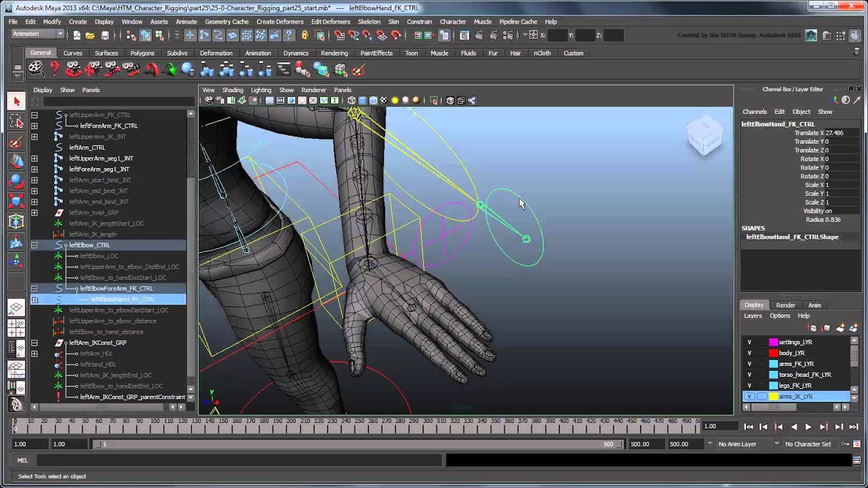The image size is (868, 488).
Task: Click the magenta settings_LYR color swatch
Action: [773, 342]
